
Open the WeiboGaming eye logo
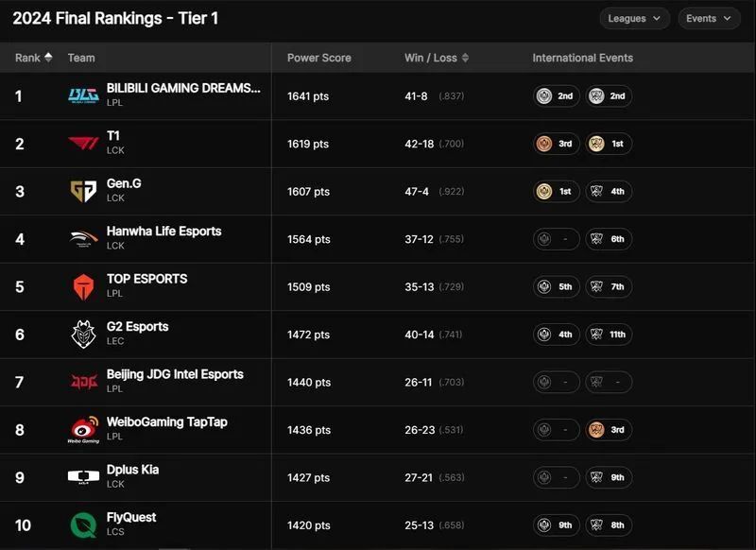point(83,429)
